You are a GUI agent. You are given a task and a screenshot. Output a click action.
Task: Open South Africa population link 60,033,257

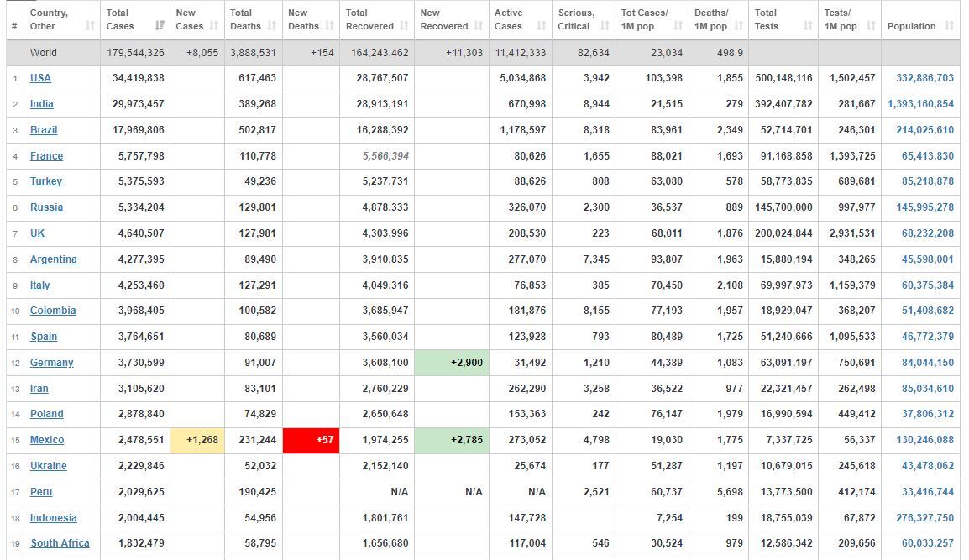[x=928, y=542]
